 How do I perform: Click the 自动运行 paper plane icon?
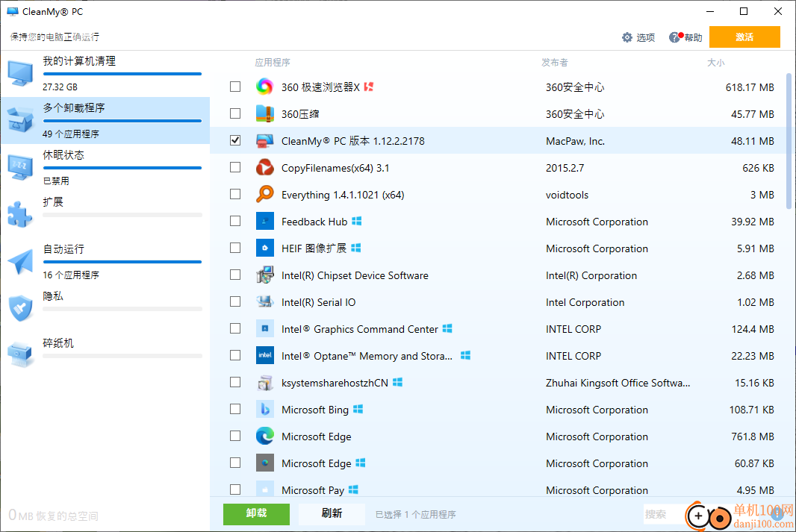pos(20,262)
